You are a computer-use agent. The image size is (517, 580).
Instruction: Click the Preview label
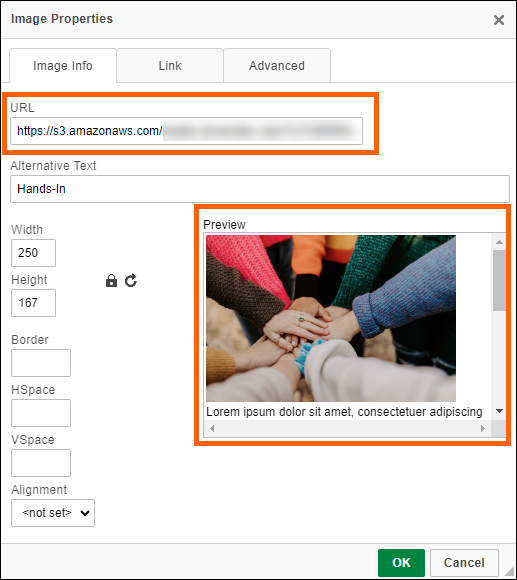224,225
